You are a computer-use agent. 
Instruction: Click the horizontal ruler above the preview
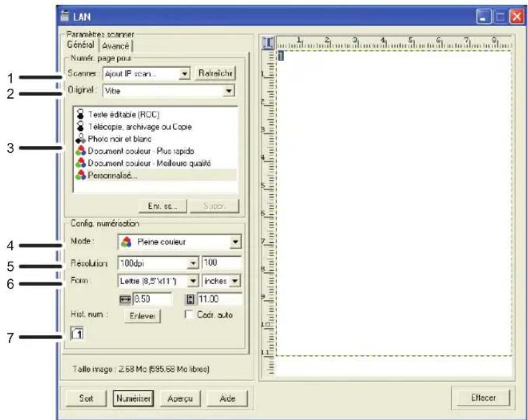tap(394, 43)
